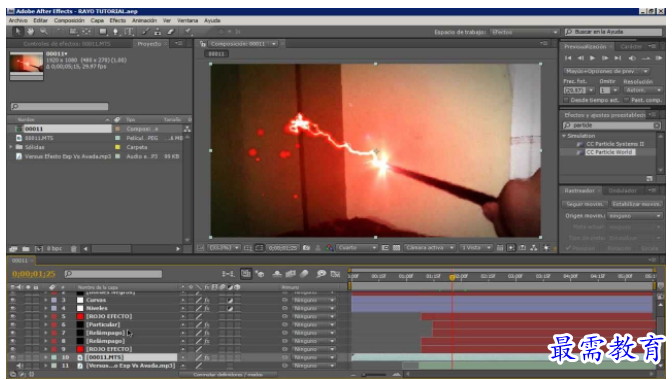
Task: Click the snapshot camera icon under viewer
Action: 306,248
